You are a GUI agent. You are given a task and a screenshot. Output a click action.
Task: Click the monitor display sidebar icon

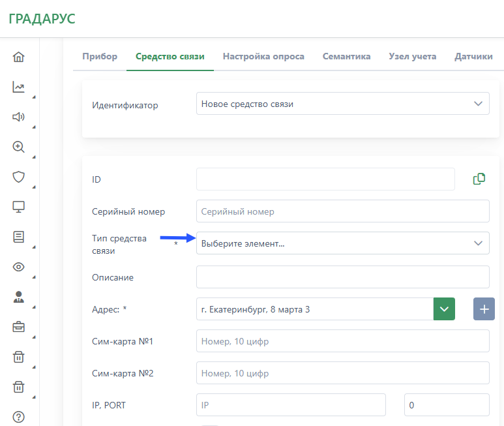pos(19,207)
